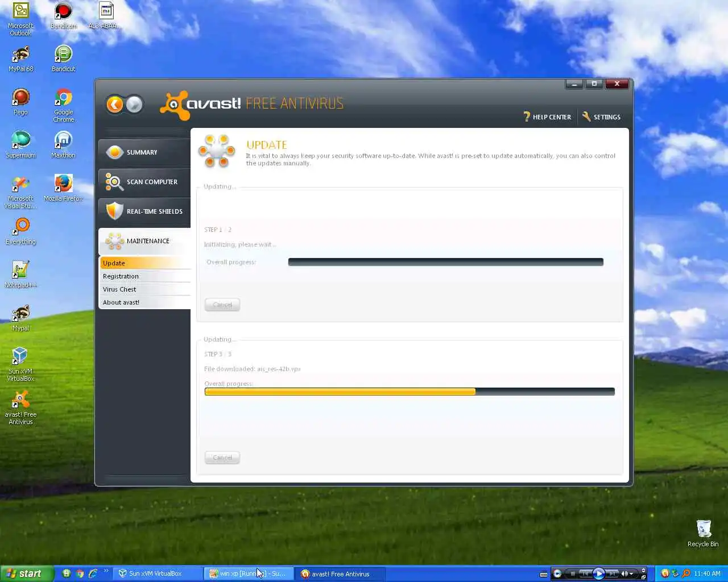Open Microsoft Outlook desktop icon
The width and height of the screenshot is (728, 582).
coord(20,19)
